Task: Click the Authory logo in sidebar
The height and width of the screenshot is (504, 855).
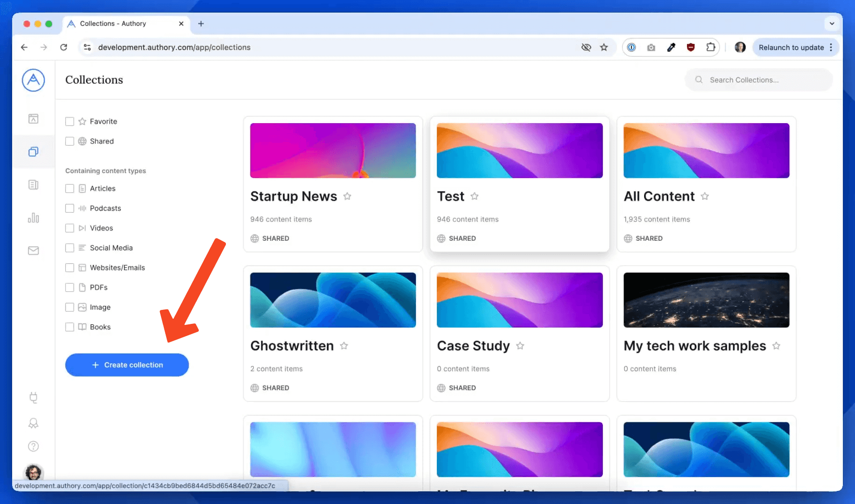Action: (x=33, y=80)
